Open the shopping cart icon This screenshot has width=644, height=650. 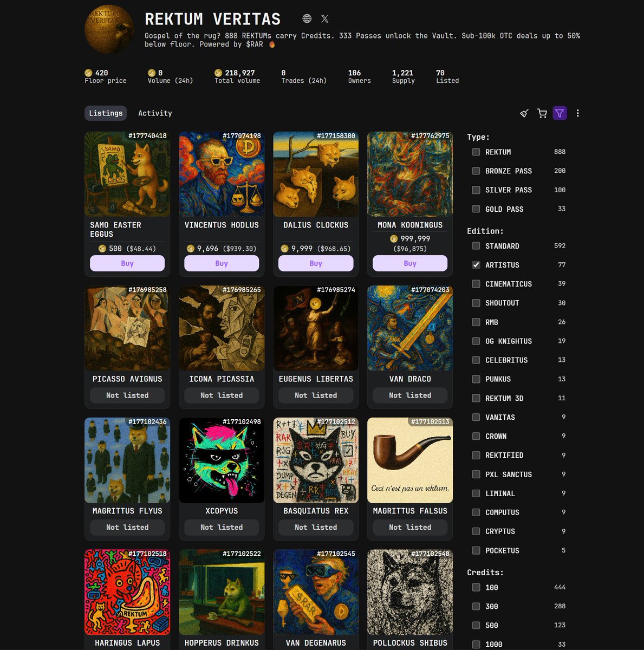coord(542,113)
